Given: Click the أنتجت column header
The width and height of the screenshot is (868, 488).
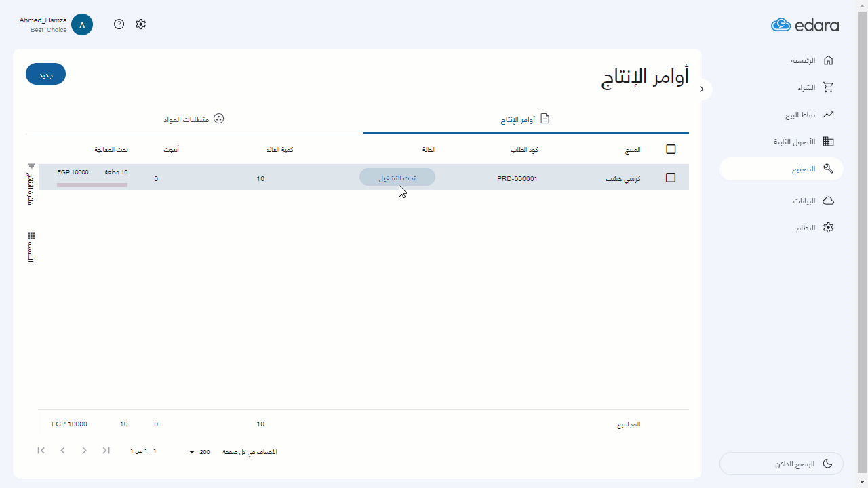Looking at the screenshot, I should (x=171, y=150).
